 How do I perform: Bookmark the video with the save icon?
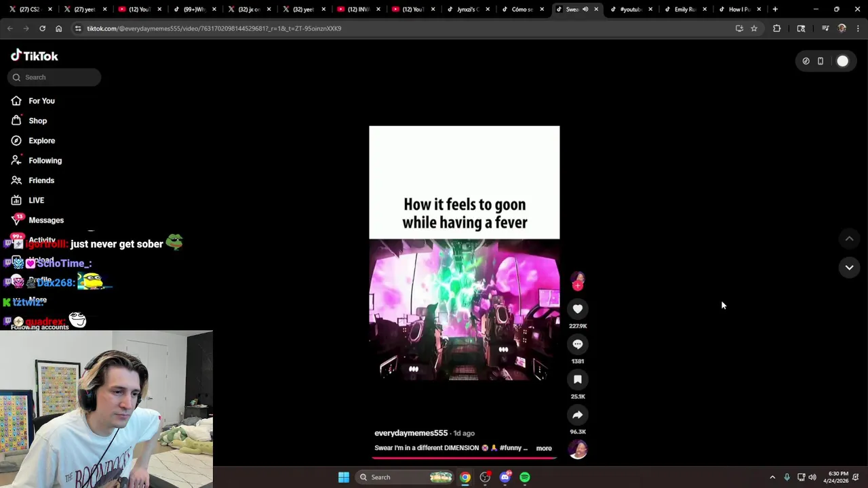point(578,380)
